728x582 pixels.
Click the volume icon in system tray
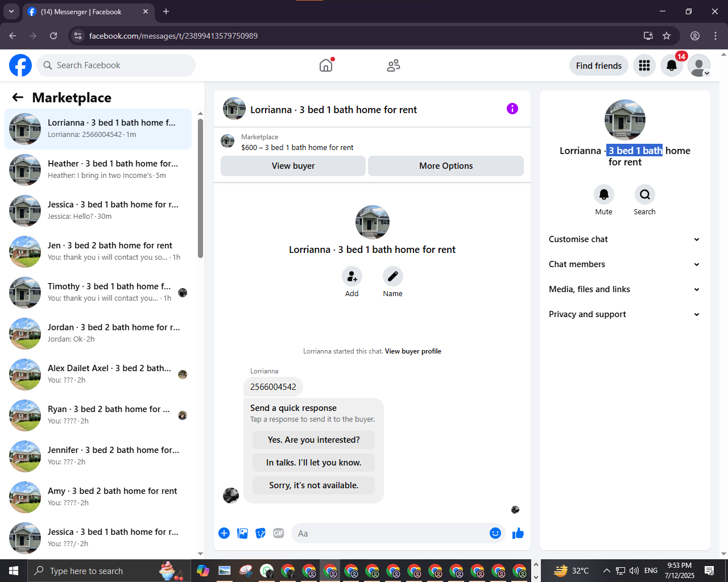[634, 571]
